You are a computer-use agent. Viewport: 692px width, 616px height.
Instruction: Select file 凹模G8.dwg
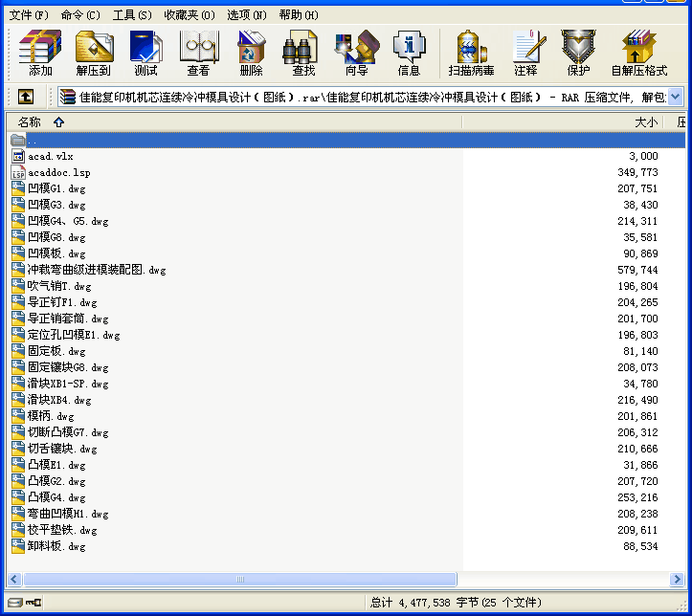56,237
